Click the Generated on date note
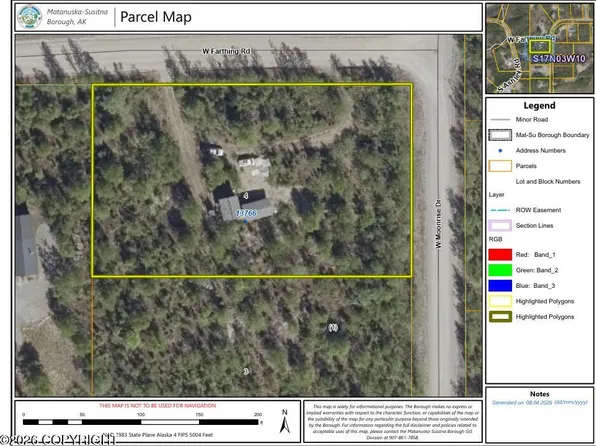This screenshot has height=446, width=596. [x=539, y=402]
